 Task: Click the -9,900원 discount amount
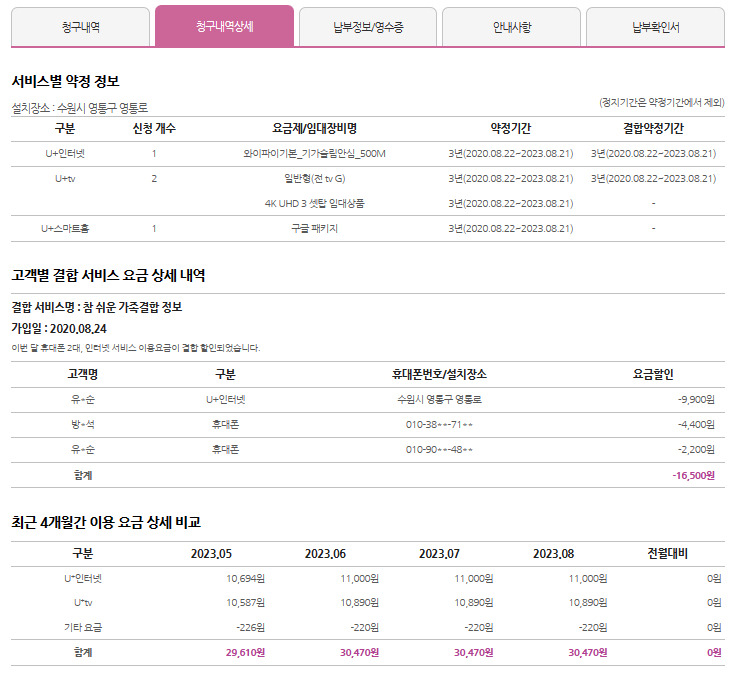[695, 400]
